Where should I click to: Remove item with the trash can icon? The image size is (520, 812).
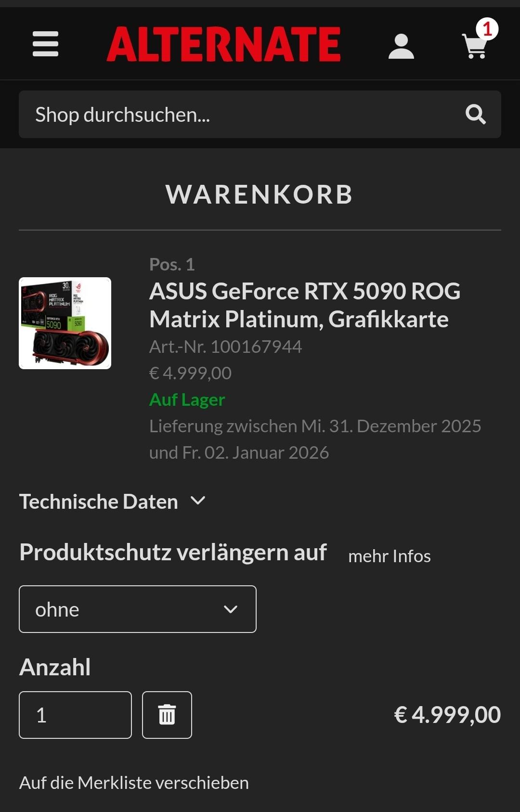point(167,715)
